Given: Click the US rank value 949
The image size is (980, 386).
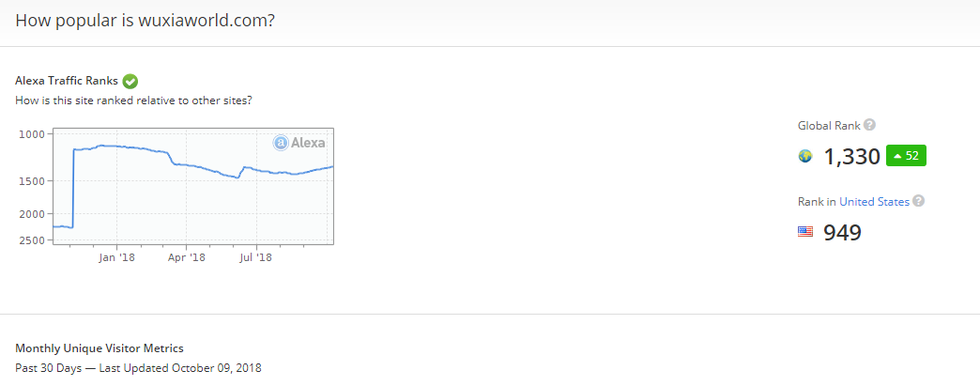Looking at the screenshot, I should click(x=842, y=232).
